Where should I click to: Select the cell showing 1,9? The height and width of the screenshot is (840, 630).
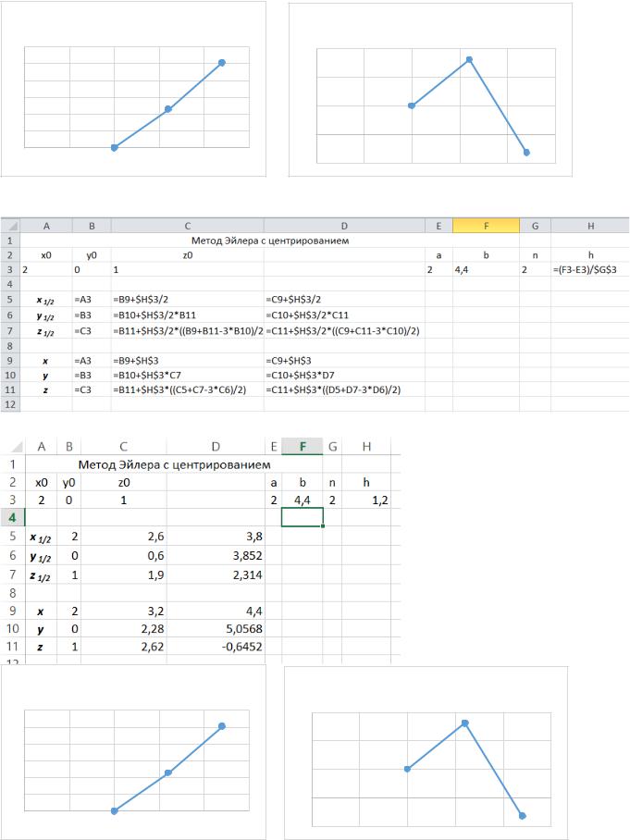[x=124, y=574]
